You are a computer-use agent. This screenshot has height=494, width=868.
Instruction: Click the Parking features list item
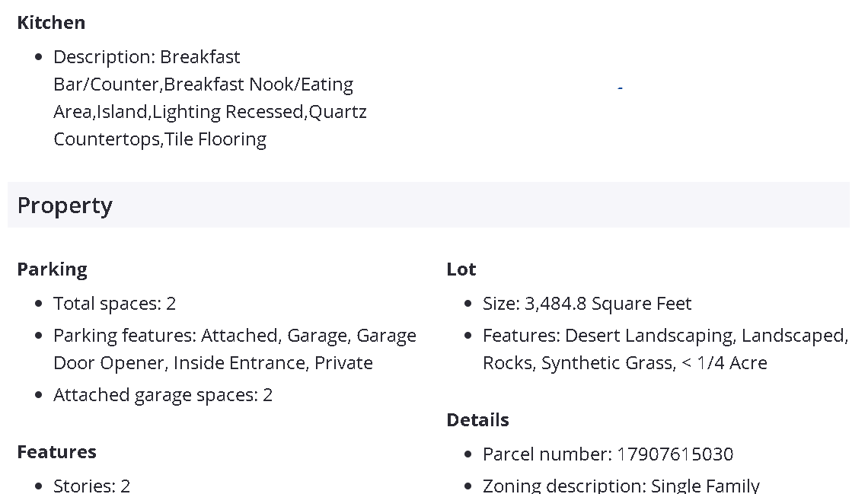[x=235, y=336]
